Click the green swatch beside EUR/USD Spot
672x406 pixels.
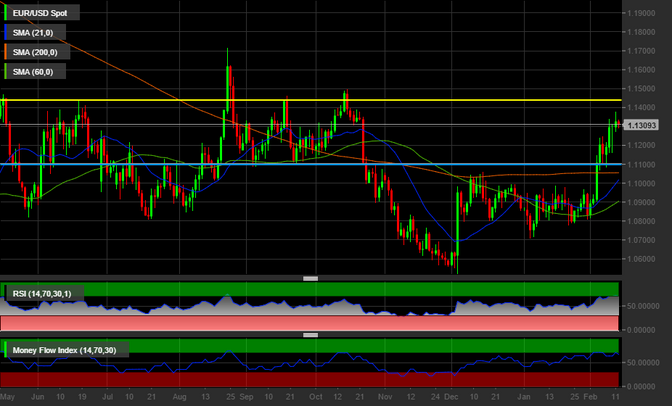coord(5,14)
